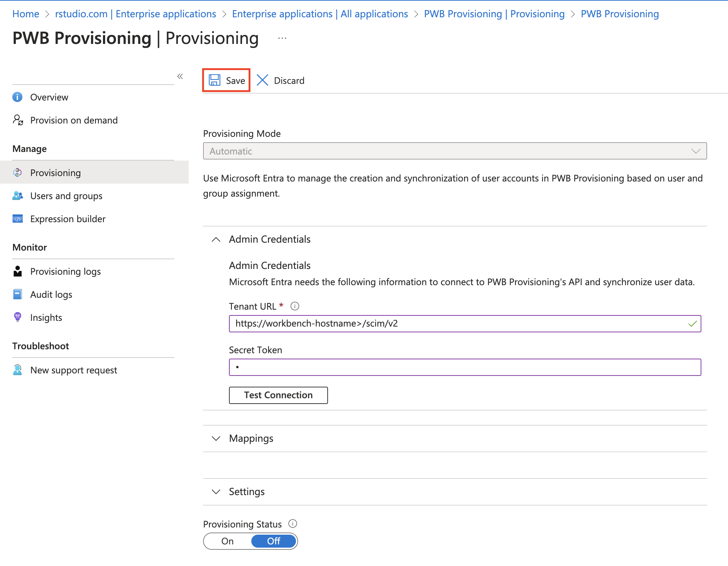Click the Users and groups icon
728x566 pixels.
[x=18, y=196]
